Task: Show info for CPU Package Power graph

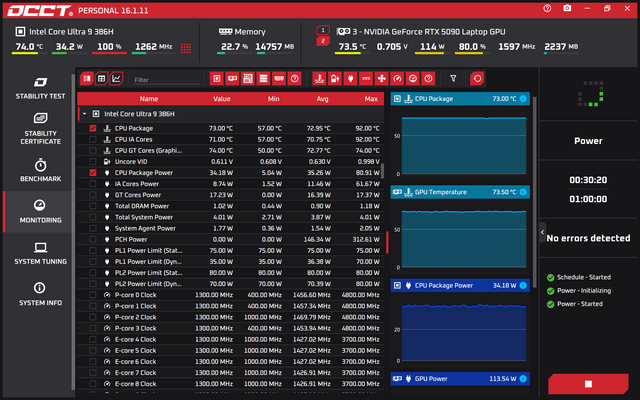Action: click(x=523, y=286)
